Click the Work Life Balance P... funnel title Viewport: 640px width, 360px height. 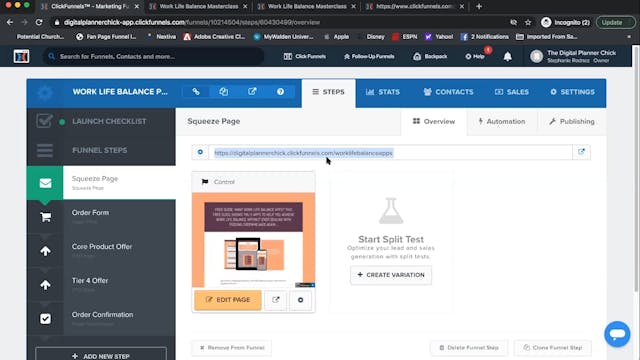point(120,92)
